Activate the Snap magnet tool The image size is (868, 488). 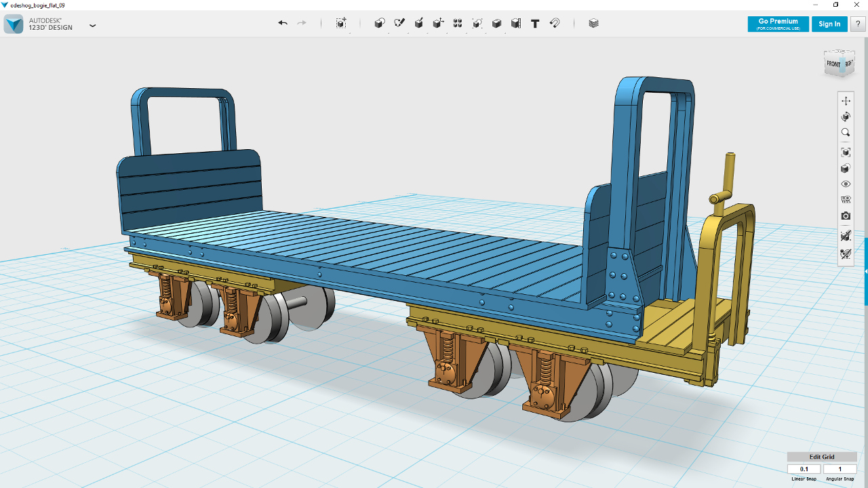[x=555, y=23]
